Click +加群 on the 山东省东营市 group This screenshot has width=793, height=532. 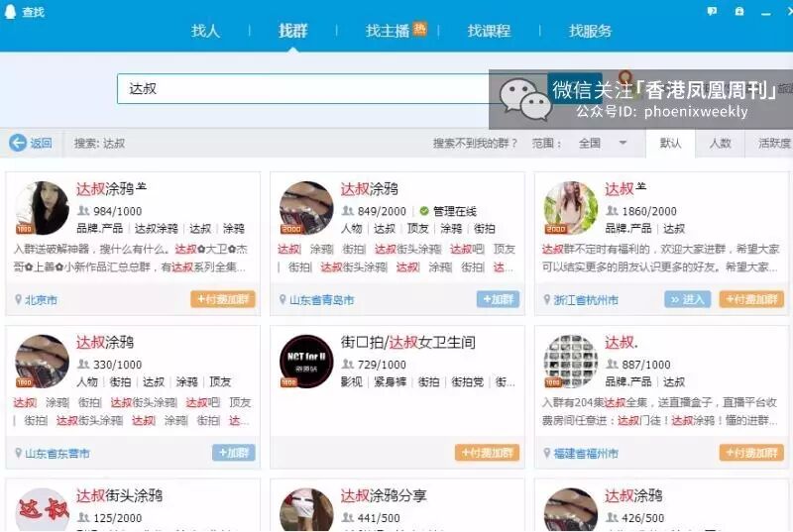[x=234, y=453]
